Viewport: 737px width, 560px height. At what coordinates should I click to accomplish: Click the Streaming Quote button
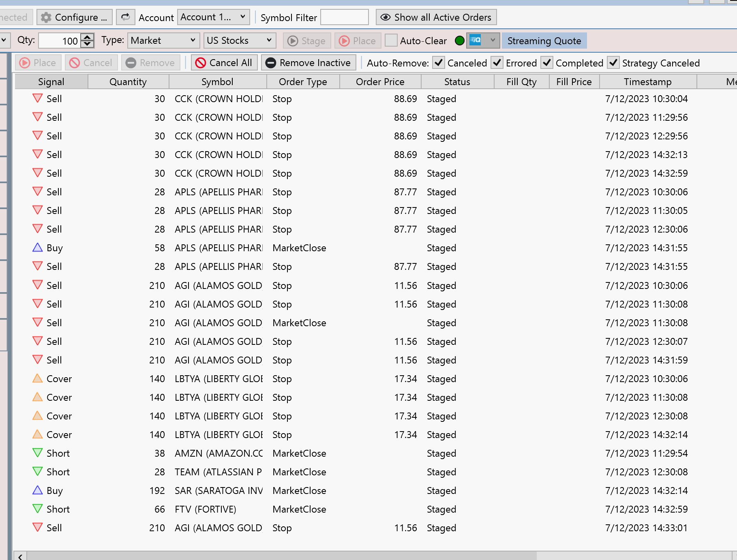tap(544, 41)
